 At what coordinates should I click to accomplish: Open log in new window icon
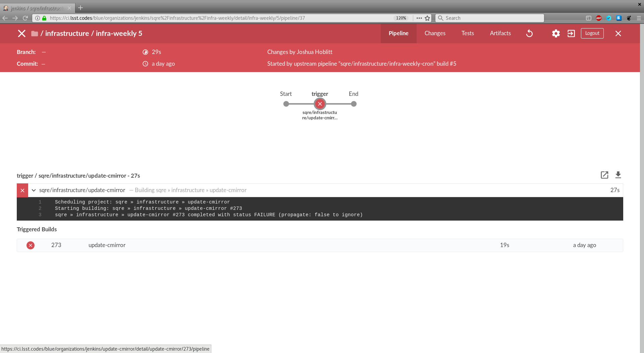pos(604,175)
